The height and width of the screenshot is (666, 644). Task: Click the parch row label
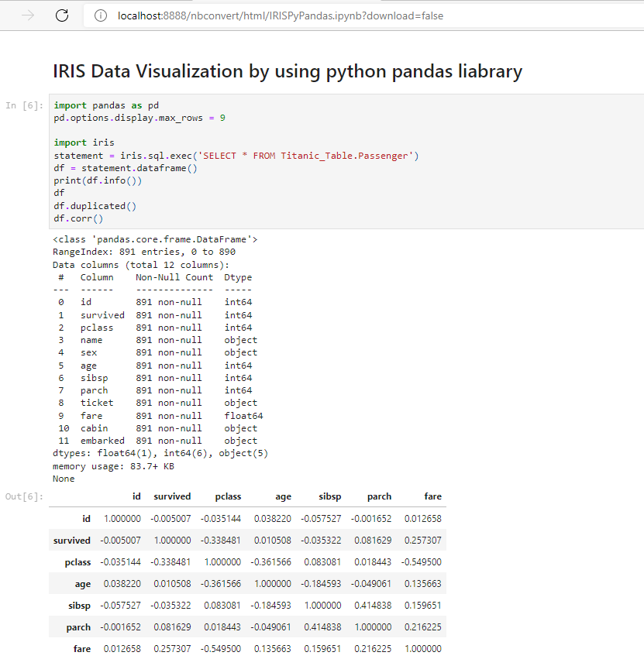(x=78, y=627)
